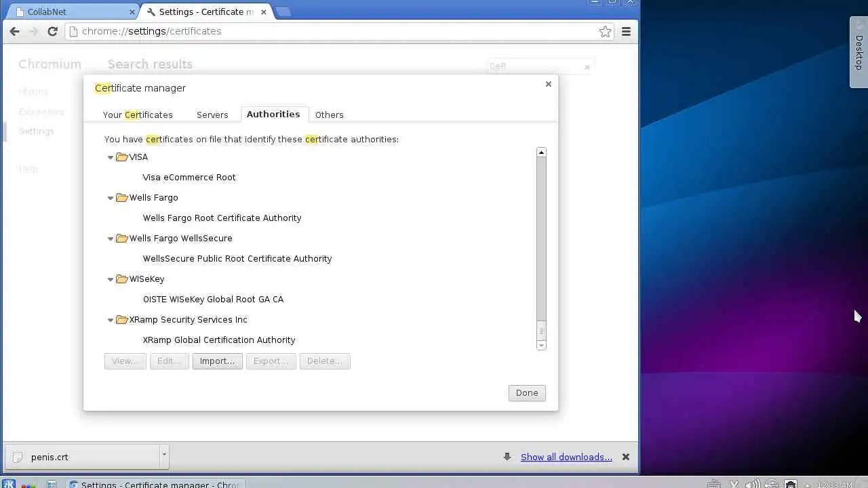Click the taskbar clock
Screen dimensions: 868x488
point(833,485)
